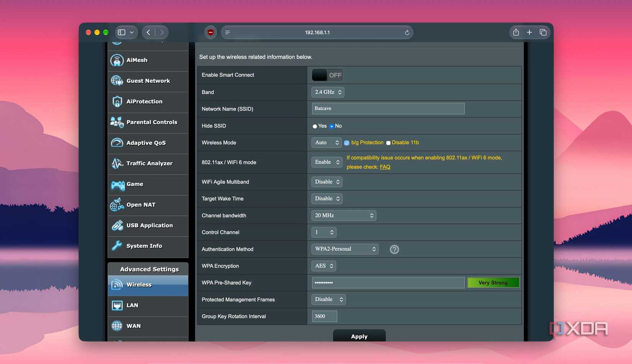Click Group Key Rotation Interval field

[x=324, y=317]
